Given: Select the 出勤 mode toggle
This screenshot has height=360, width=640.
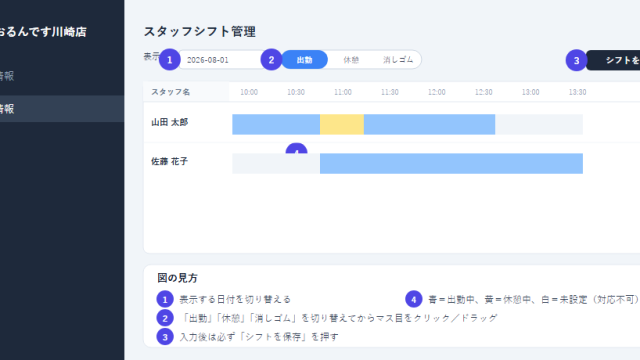Looking at the screenshot, I should [x=304, y=60].
